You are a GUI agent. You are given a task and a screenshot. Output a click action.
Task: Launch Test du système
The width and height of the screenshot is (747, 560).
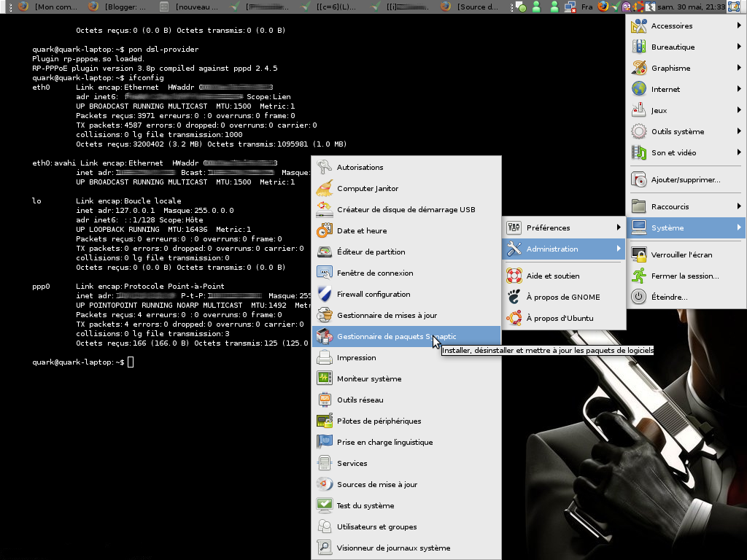[x=406, y=506]
